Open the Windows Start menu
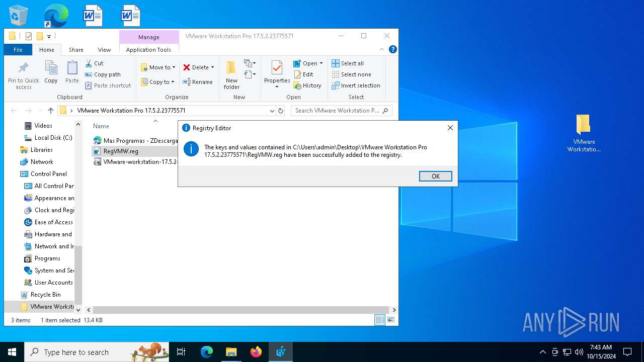 pyautogui.click(x=12, y=352)
